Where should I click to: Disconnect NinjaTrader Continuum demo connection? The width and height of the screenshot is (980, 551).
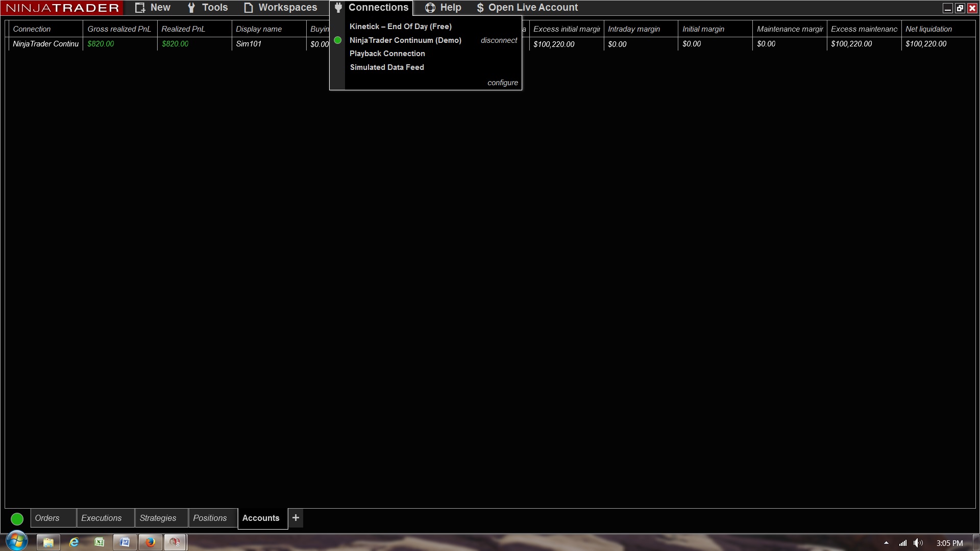499,40
